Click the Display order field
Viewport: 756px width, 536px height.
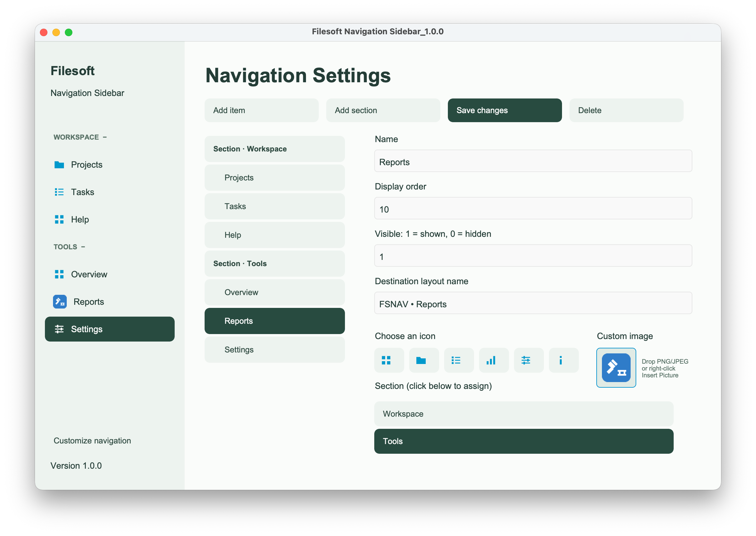(533, 208)
